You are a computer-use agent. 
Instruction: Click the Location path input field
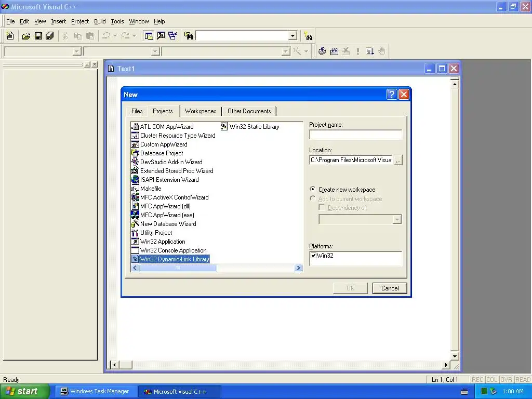351,160
